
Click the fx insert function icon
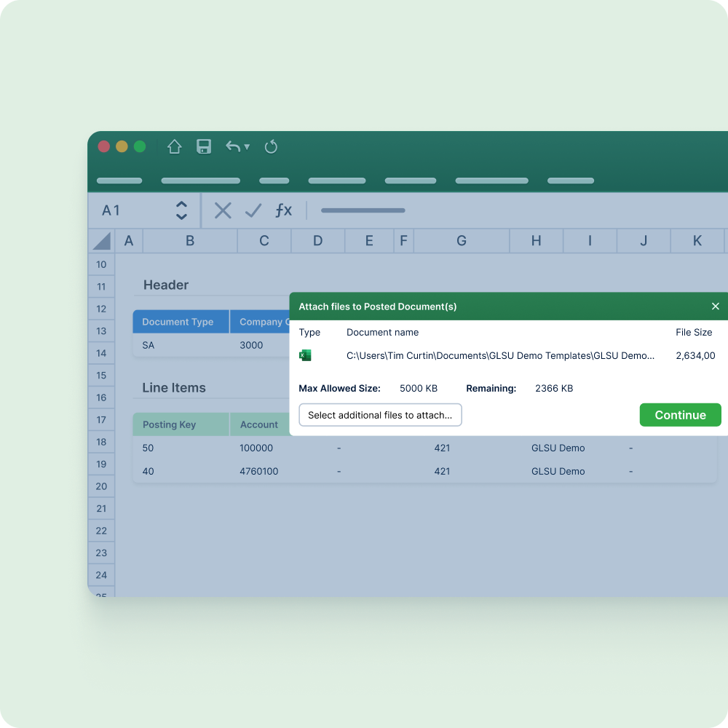(x=283, y=211)
